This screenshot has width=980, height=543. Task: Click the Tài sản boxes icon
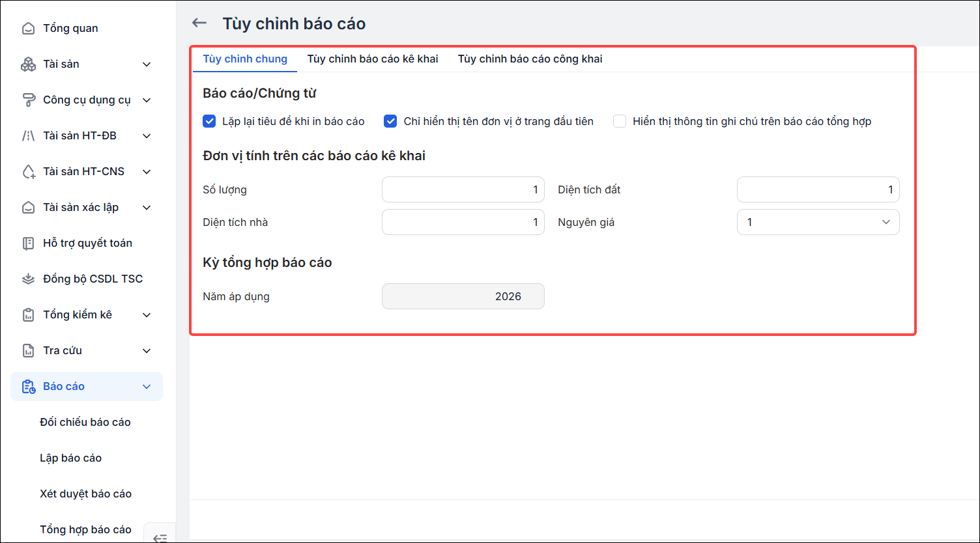tap(28, 64)
